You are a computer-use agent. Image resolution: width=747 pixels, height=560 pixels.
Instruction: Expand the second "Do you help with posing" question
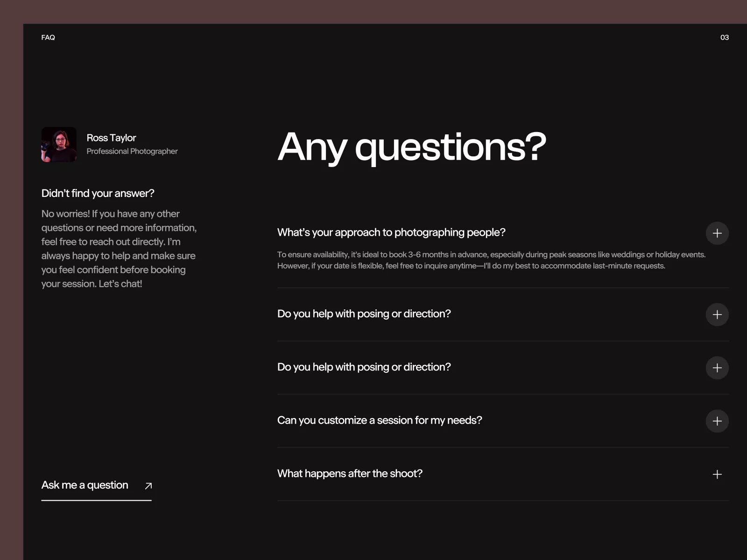tap(364, 367)
